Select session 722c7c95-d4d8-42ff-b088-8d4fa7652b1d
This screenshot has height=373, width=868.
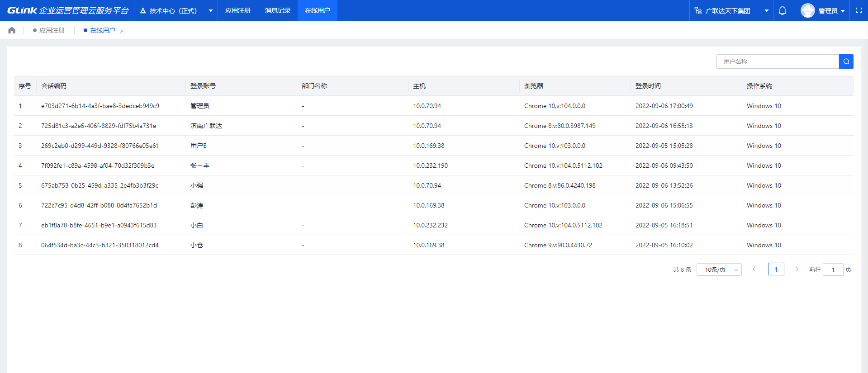99,205
